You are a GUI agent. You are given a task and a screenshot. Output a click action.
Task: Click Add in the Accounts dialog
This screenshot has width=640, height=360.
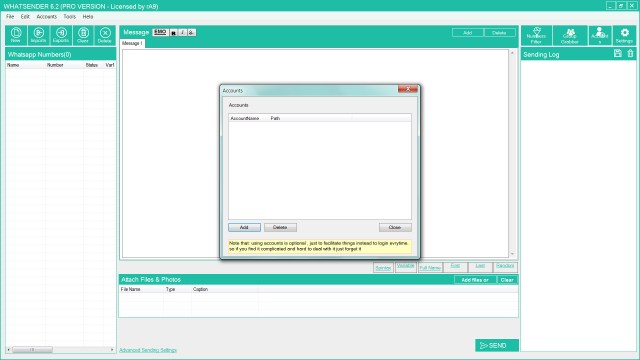[x=244, y=227]
